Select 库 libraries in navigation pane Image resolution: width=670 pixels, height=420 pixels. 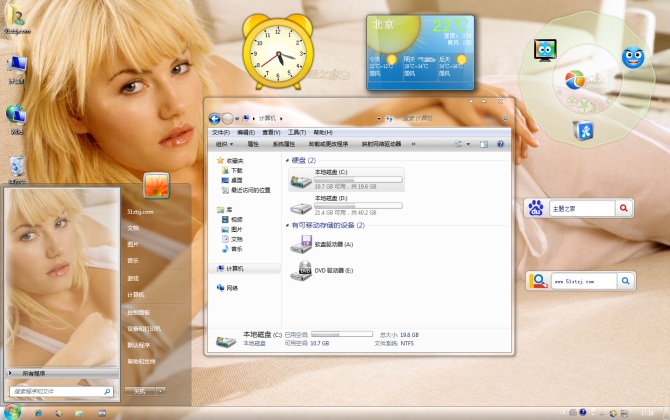coord(225,210)
